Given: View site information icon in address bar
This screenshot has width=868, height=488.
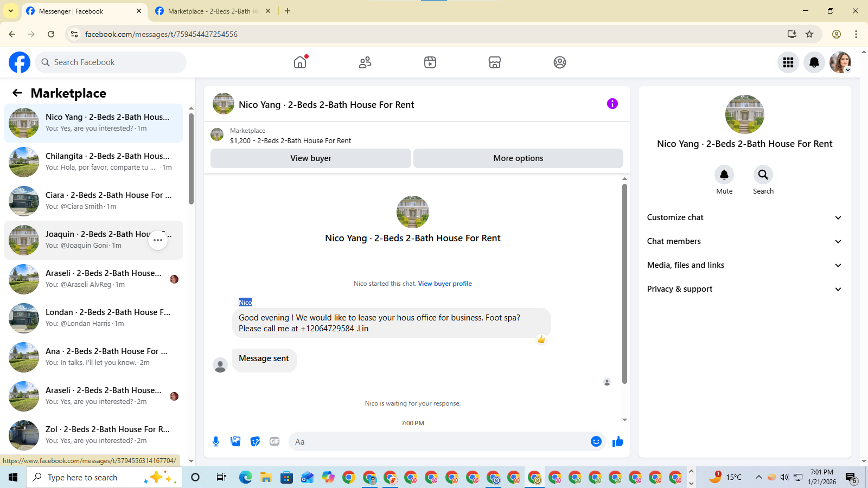Looking at the screenshot, I should [74, 34].
